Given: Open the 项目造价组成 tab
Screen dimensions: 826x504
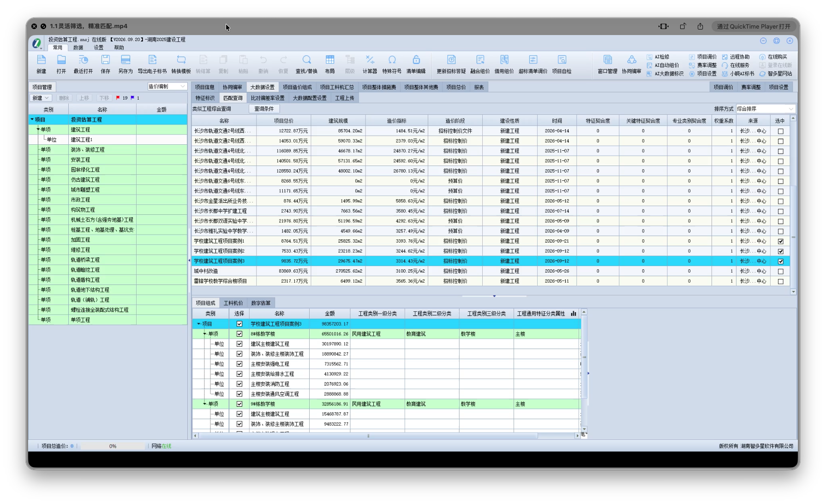Looking at the screenshot, I should (x=297, y=87).
